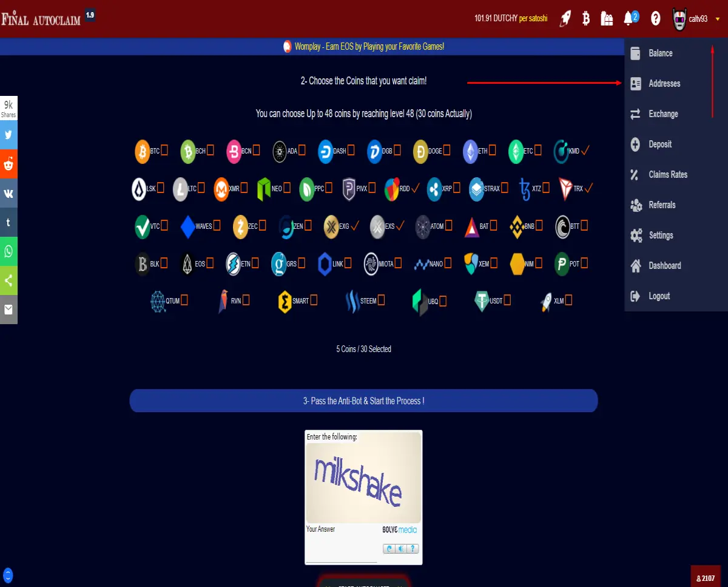Share by email sidebar icon

8,310
